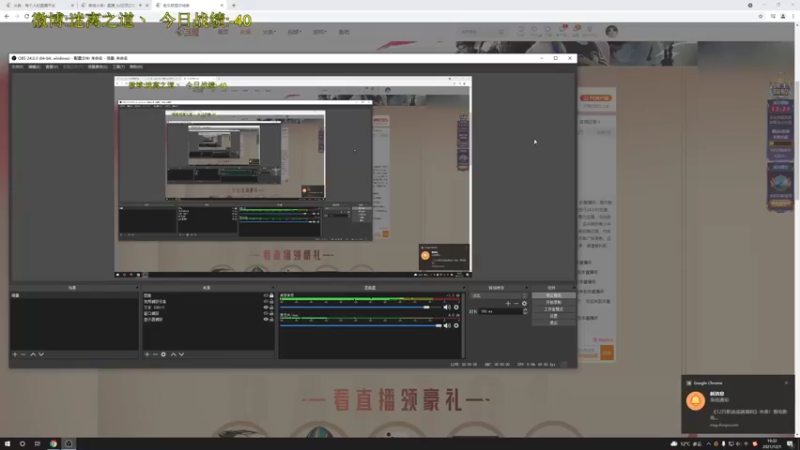800x450 pixels.
Task: Toggle lock of the fifth source row
Action: (x=271, y=319)
